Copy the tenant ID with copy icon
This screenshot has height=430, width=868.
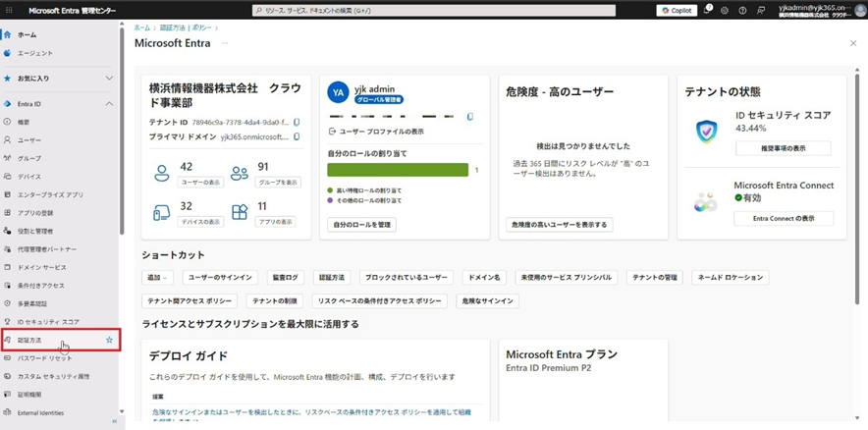(297, 123)
